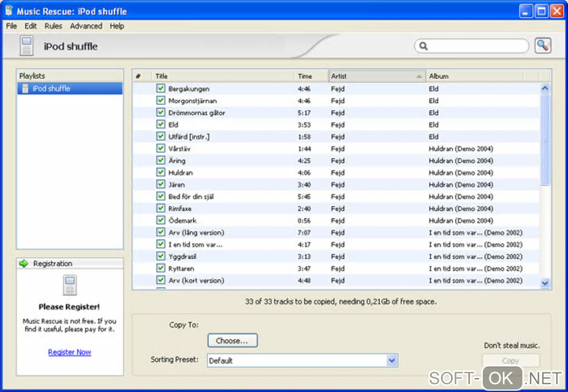Open the Edit menu
Screen dimensions: 568x392
pos(31,26)
